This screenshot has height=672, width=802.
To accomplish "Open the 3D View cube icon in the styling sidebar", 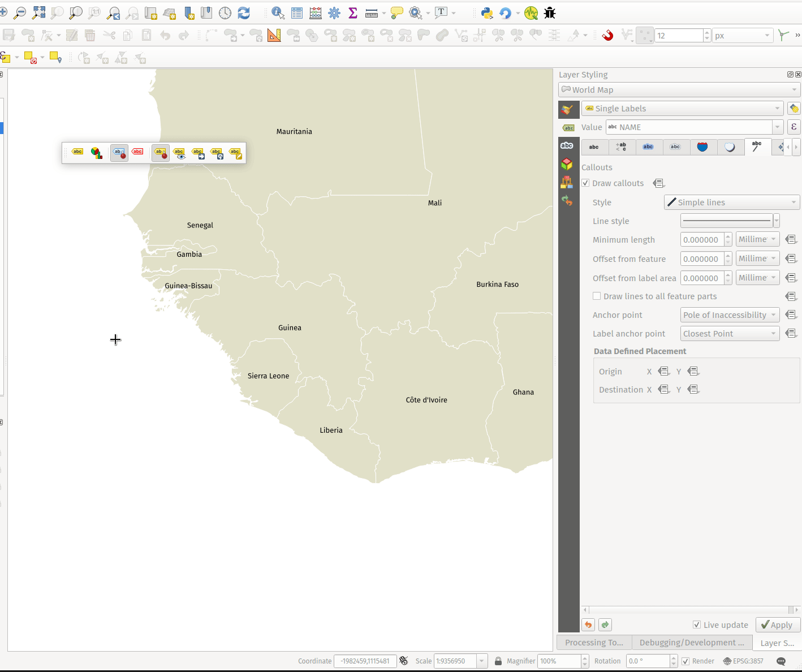I will 567,164.
